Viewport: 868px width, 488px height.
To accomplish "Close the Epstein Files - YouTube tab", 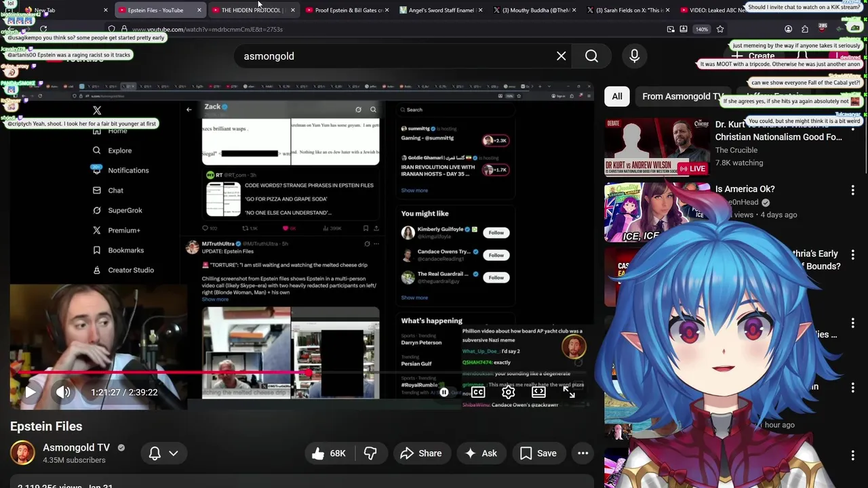I will click(x=199, y=10).
